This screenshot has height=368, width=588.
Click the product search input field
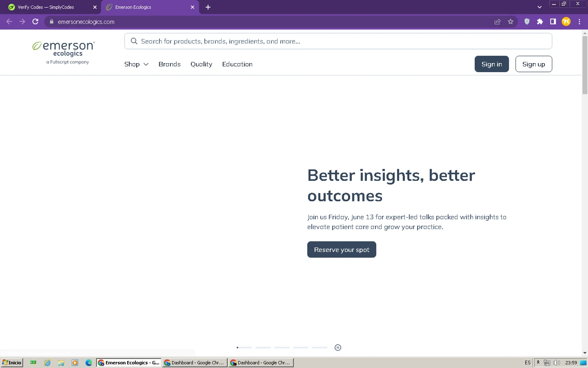pyautogui.click(x=338, y=41)
